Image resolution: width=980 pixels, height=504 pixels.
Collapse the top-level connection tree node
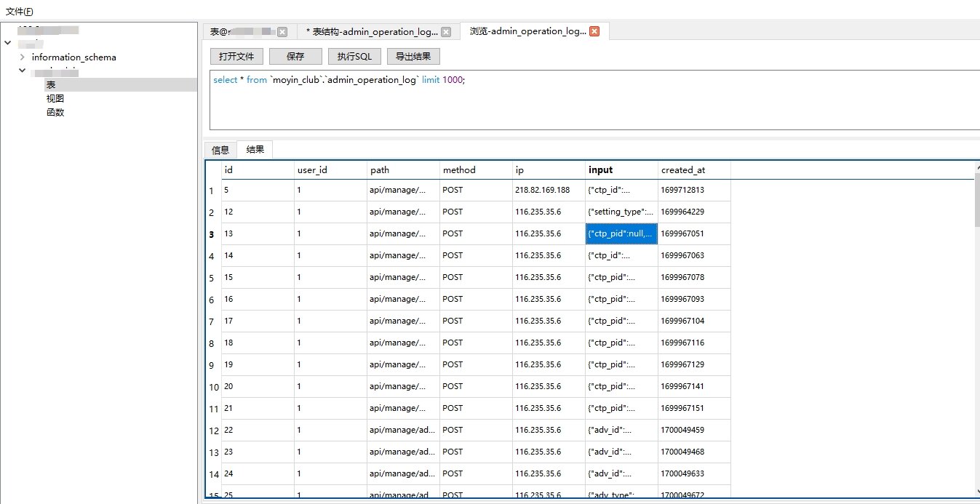[8, 43]
